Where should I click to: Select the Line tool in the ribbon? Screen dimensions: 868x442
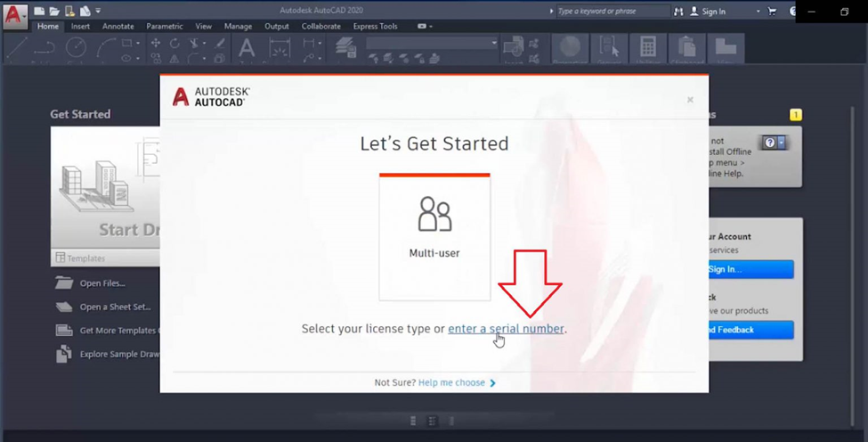point(17,48)
